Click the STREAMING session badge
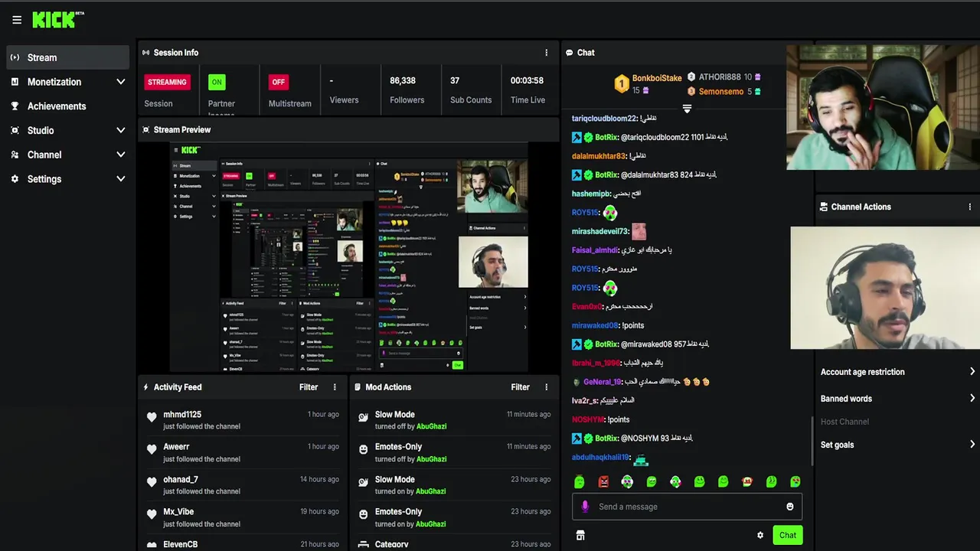This screenshot has width=980, height=551. click(167, 82)
